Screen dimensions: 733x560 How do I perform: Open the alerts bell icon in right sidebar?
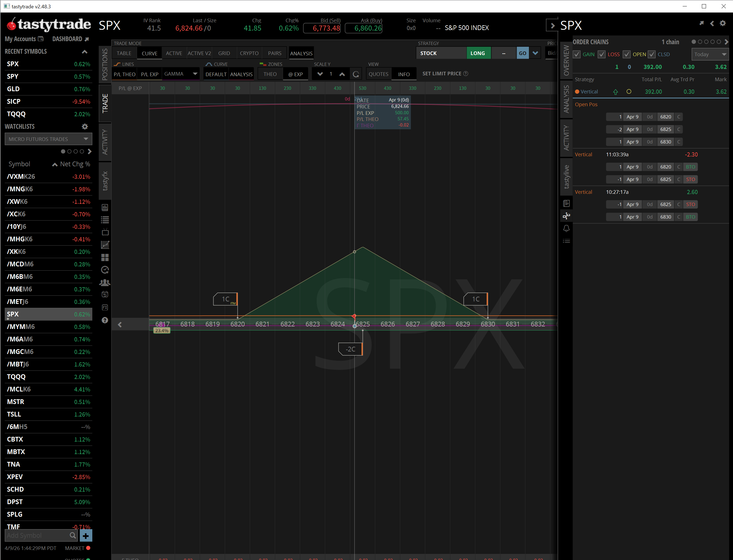[566, 228]
